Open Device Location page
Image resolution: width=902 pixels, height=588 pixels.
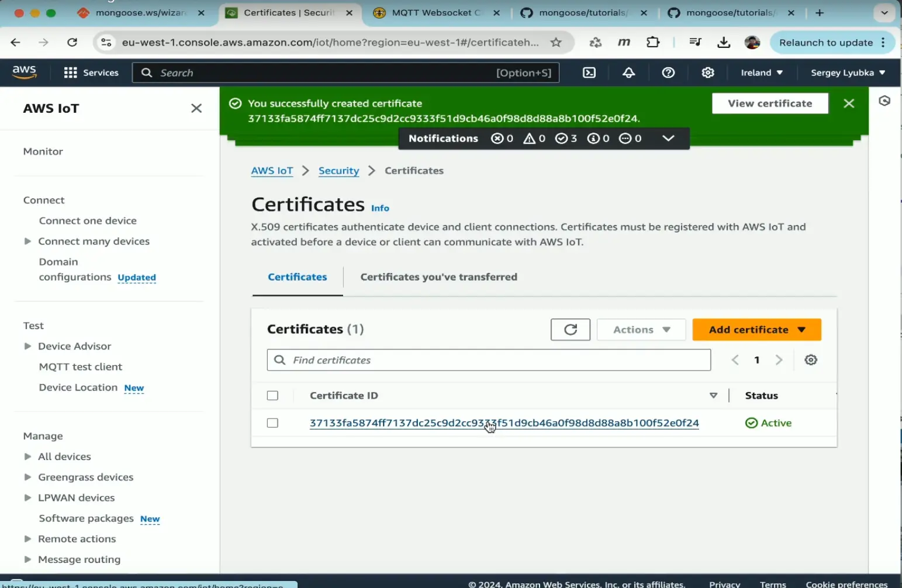[x=78, y=388]
